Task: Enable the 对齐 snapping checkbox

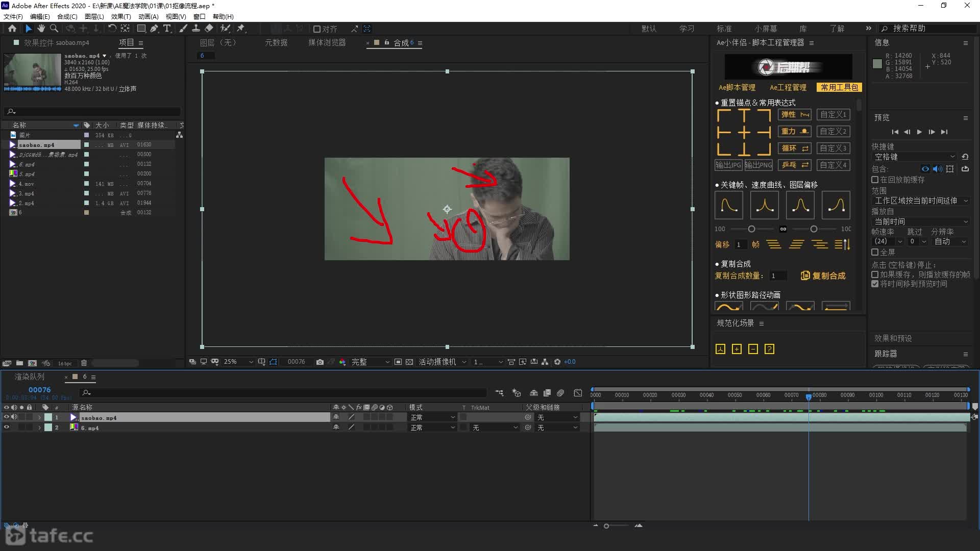Action: point(316,29)
